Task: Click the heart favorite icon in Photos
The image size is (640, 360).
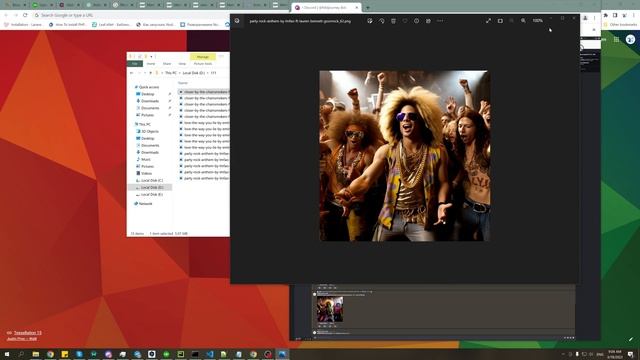Action: click(405, 21)
